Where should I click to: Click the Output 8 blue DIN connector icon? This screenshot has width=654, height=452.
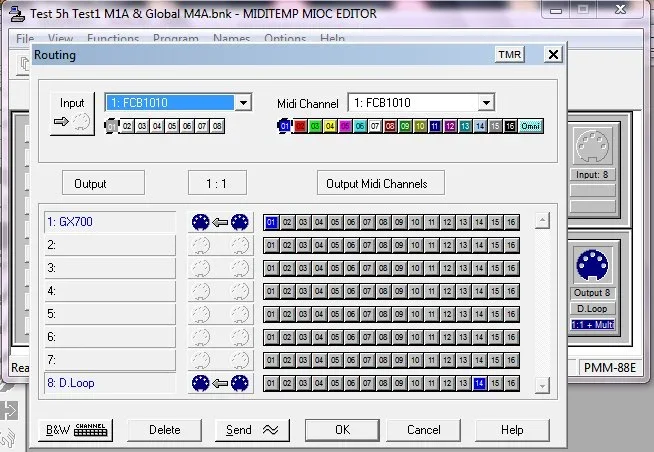pos(592,265)
